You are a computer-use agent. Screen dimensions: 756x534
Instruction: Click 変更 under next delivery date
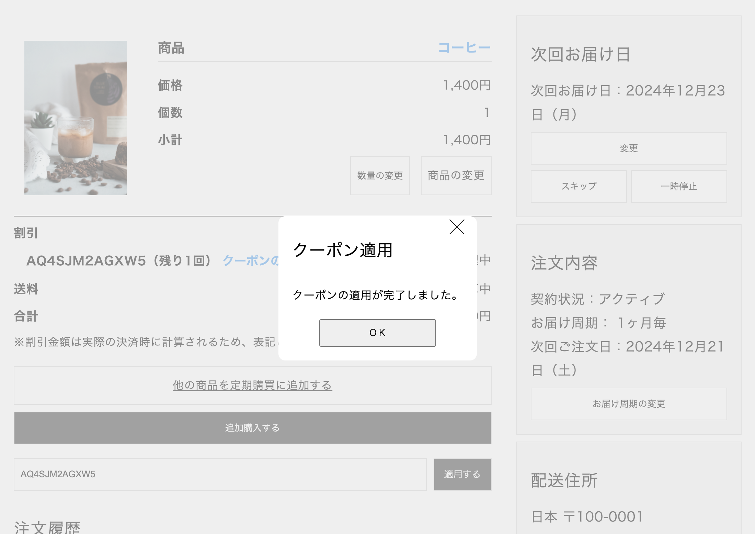tap(628, 148)
